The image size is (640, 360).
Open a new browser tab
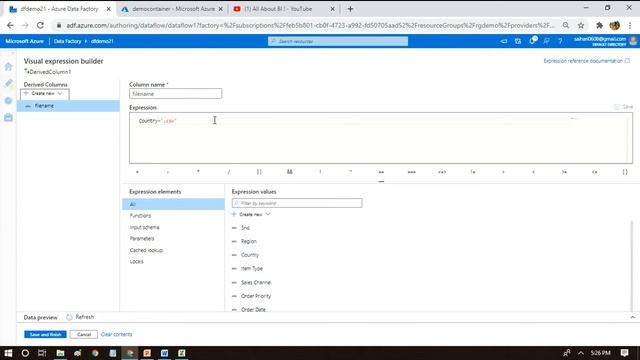coord(350,9)
